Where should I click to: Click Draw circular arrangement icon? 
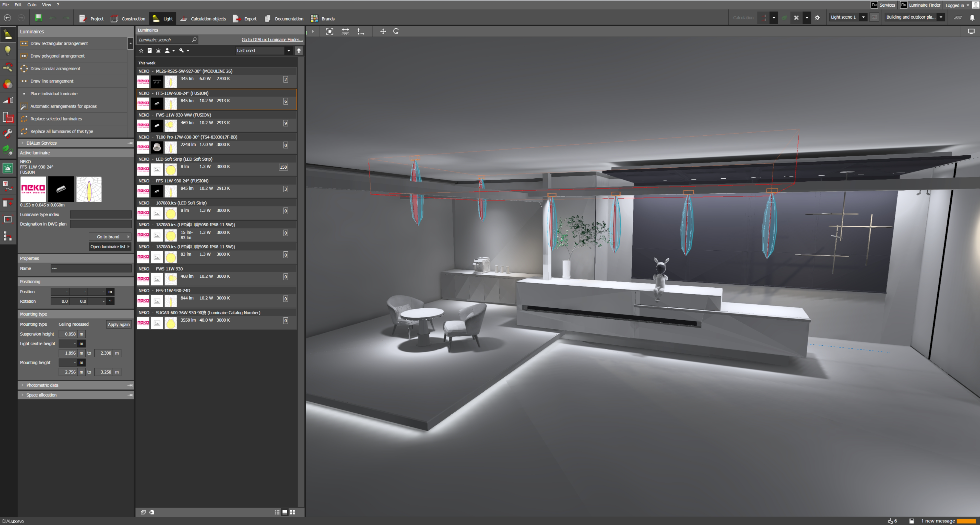(24, 68)
